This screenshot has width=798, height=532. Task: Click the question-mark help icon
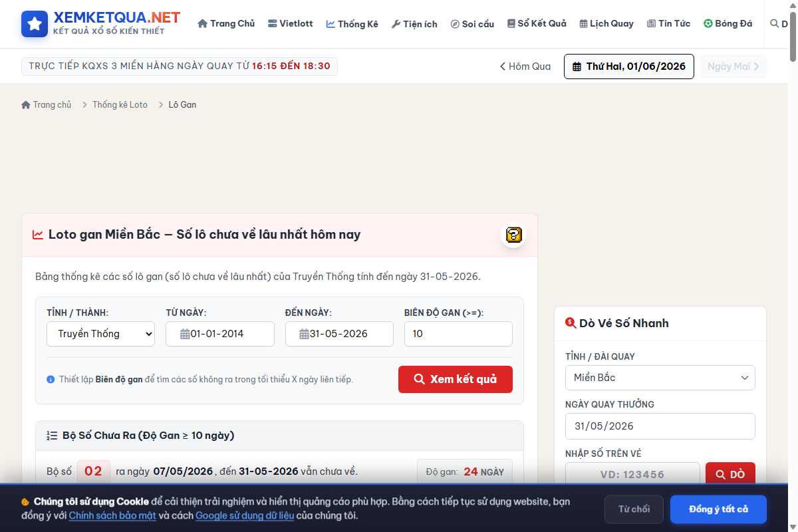(513, 235)
